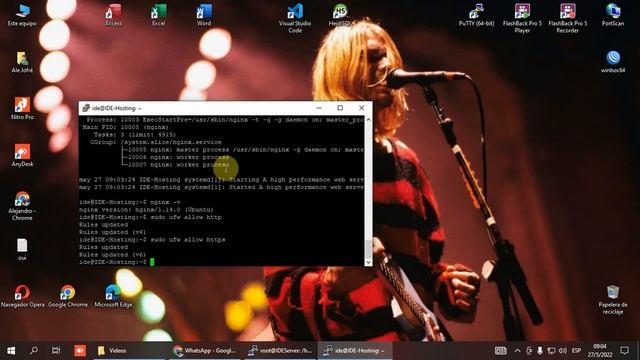
Task: Open Navegador Opera desktop shortcut
Action: click(x=22, y=296)
